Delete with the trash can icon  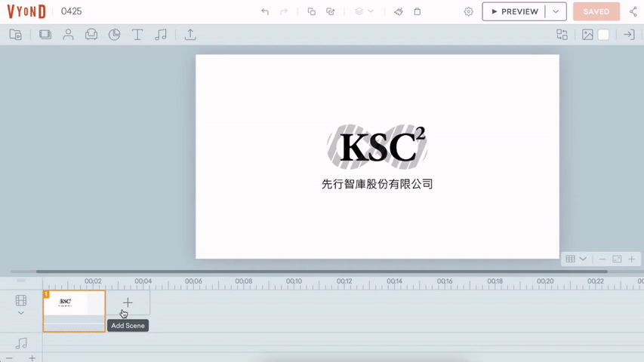click(418, 11)
